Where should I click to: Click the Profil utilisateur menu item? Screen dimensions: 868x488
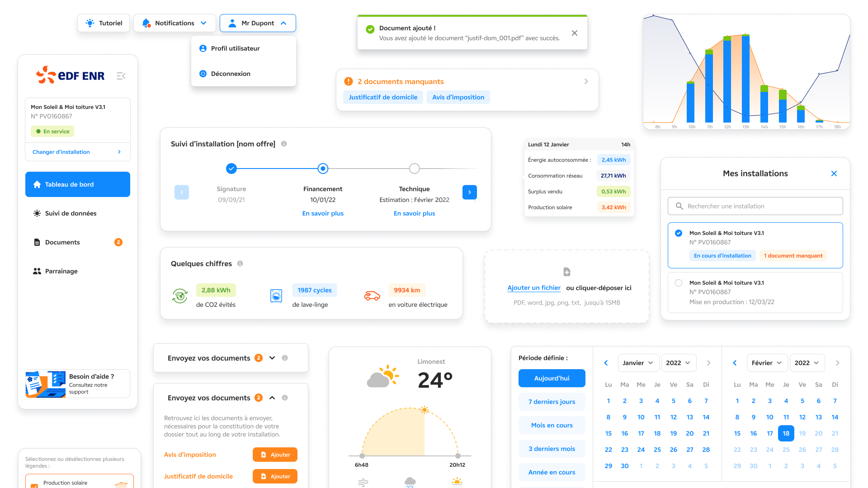tap(234, 49)
